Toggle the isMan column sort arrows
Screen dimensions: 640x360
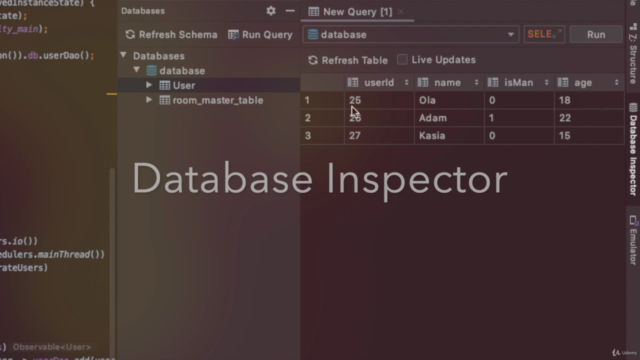(x=547, y=82)
